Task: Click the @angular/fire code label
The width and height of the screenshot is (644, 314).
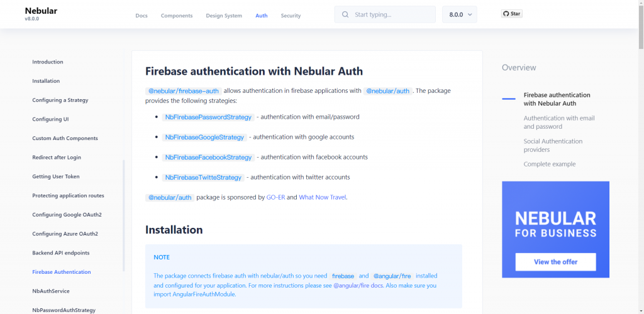Action: tap(392, 276)
